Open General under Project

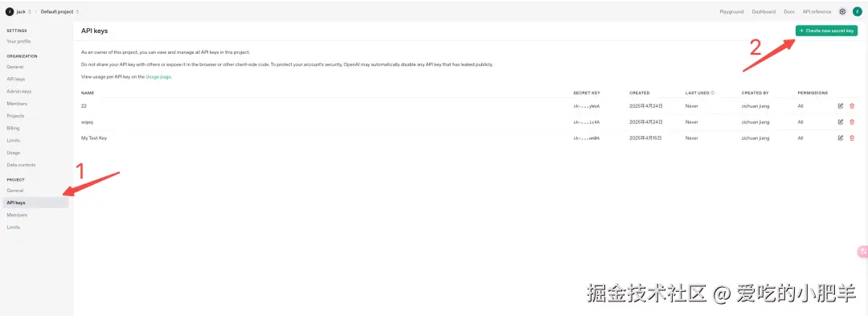click(15, 191)
